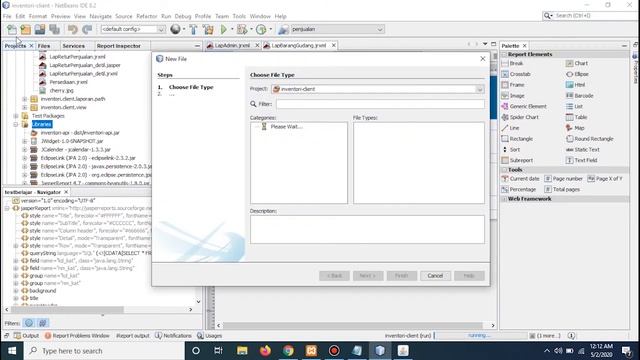Open the penjualan toolbar dropdown
The height and width of the screenshot is (360, 640).
tap(380, 29)
